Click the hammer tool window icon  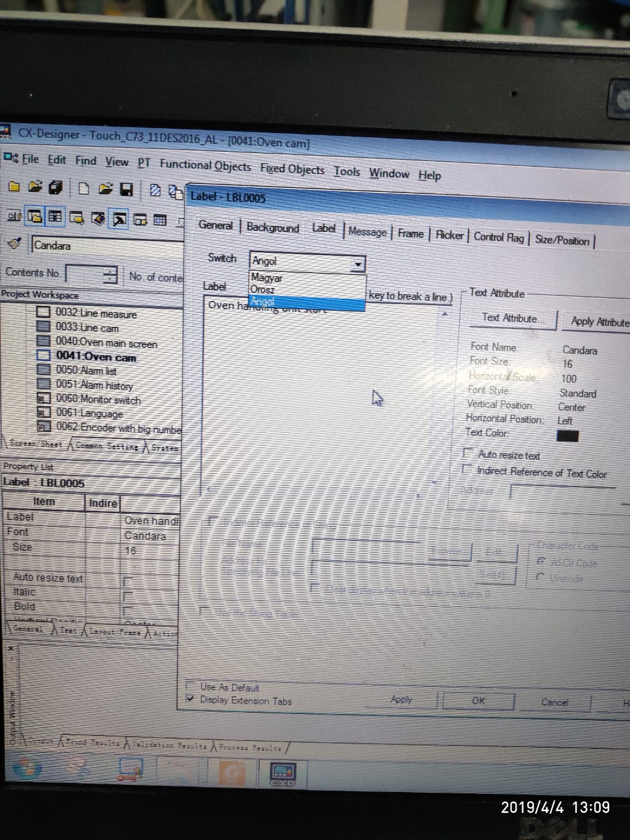[x=119, y=218]
